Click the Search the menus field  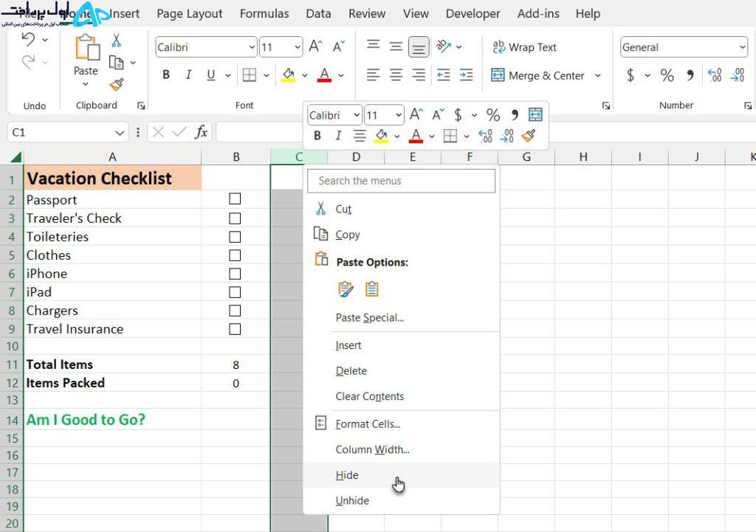click(401, 181)
